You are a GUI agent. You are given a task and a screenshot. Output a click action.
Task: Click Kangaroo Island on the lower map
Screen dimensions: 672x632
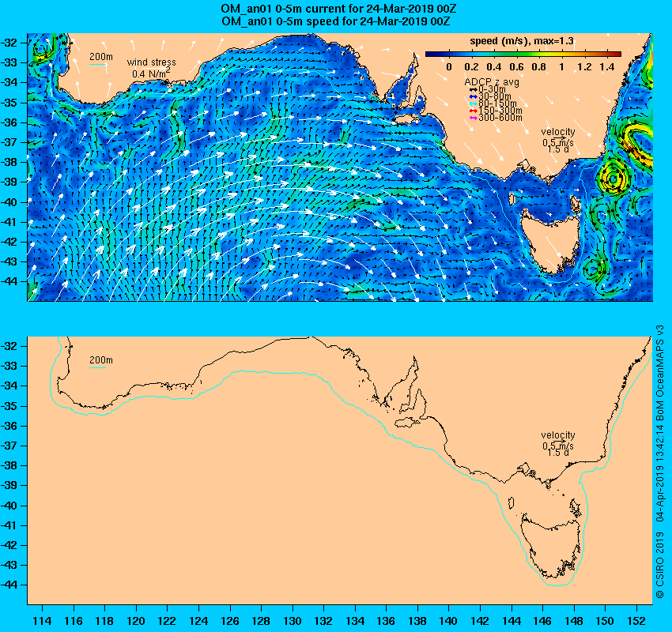pyautogui.click(x=410, y=422)
